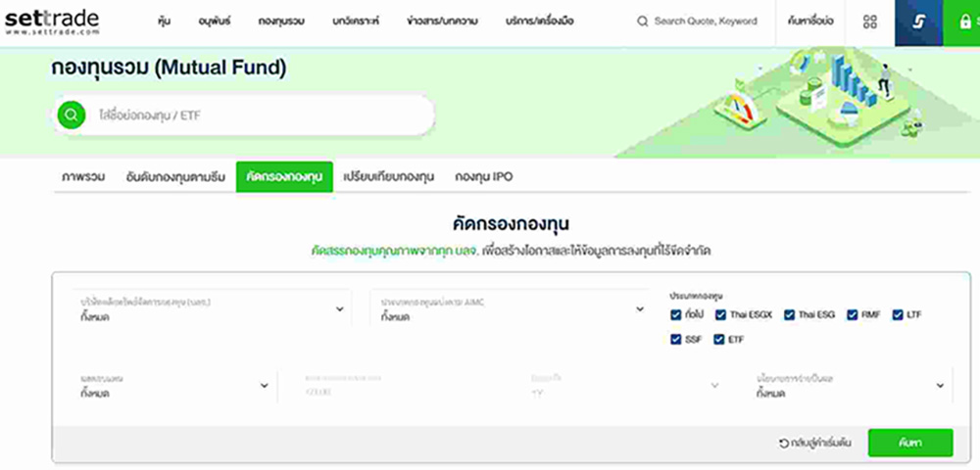This screenshot has height=470, width=980.
Task: Click the reset arrow icon by กลับสู่ค่าเริ่มต้น
Action: pyautogui.click(x=784, y=443)
